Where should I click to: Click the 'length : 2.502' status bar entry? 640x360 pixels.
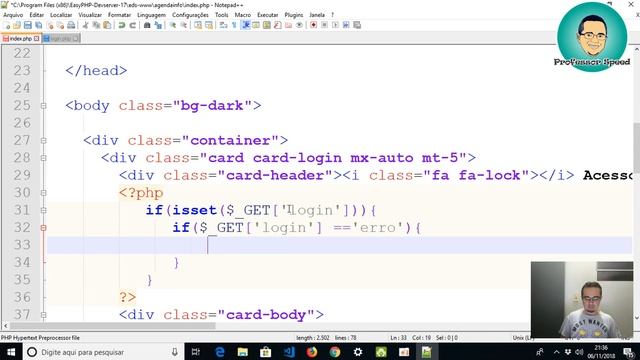[x=313, y=338]
